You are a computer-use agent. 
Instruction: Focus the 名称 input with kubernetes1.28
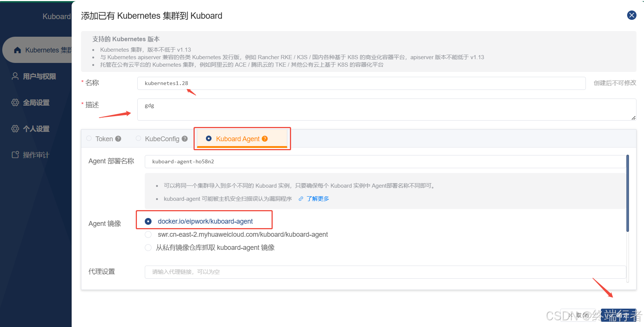(x=361, y=83)
